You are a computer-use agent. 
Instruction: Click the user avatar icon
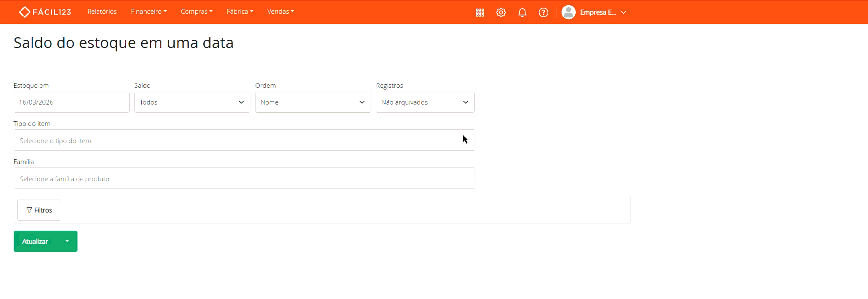568,12
